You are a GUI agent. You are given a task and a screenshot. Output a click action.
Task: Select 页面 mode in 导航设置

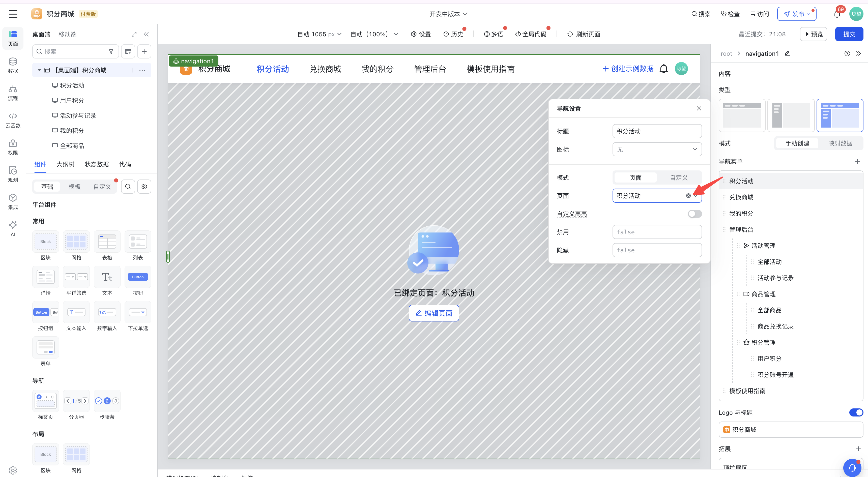(x=635, y=177)
